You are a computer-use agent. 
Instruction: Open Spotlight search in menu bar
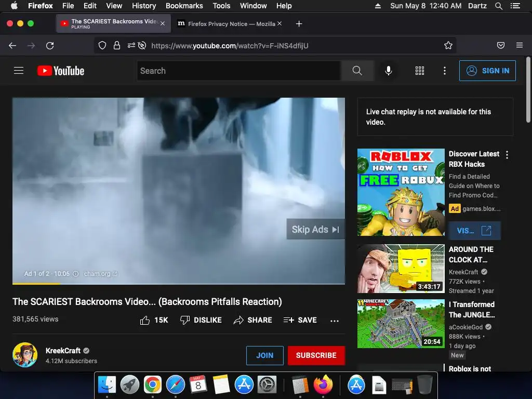pyautogui.click(x=498, y=6)
